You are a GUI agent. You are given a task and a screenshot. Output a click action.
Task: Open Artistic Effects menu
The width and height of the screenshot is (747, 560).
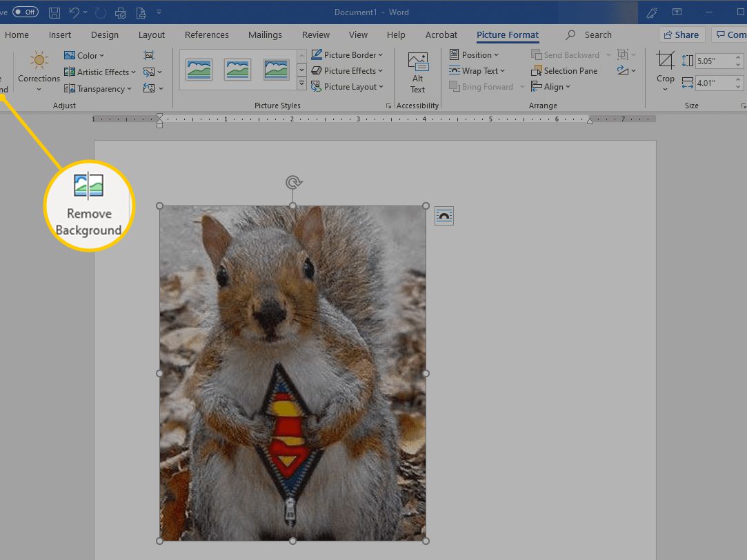[99, 72]
